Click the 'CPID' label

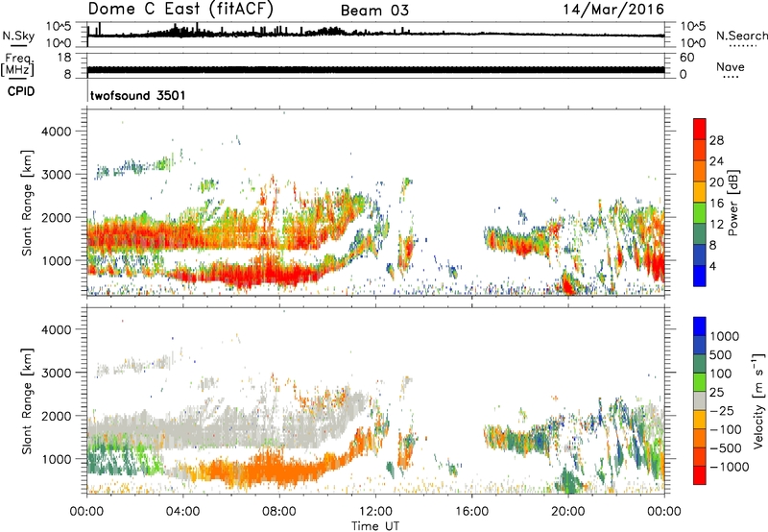point(21,91)
